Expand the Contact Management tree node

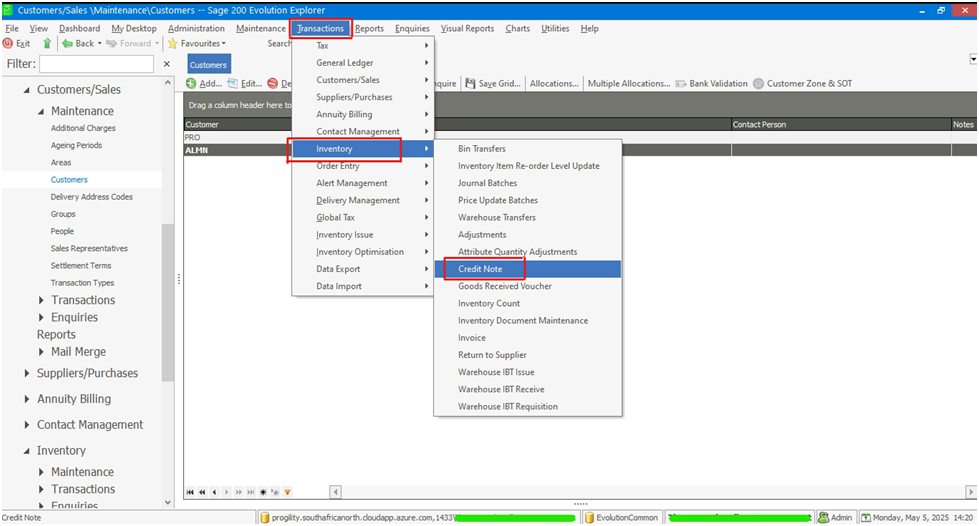27,425
